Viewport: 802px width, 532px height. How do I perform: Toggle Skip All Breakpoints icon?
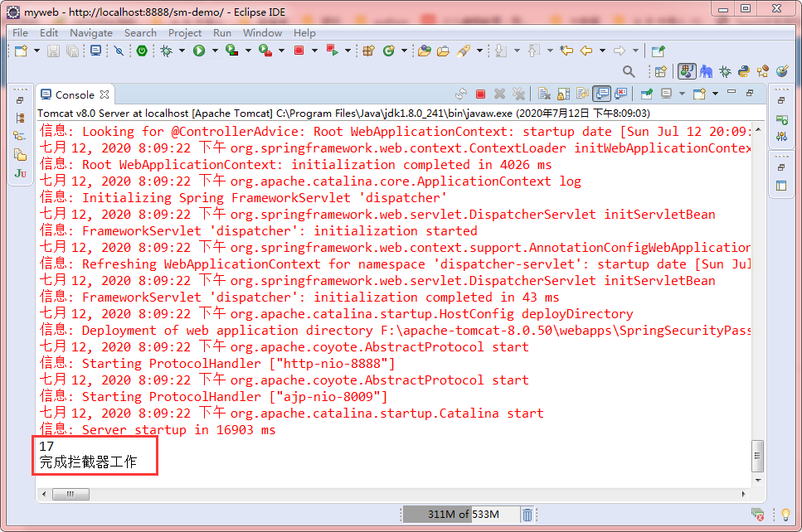[x=119, y=51]
